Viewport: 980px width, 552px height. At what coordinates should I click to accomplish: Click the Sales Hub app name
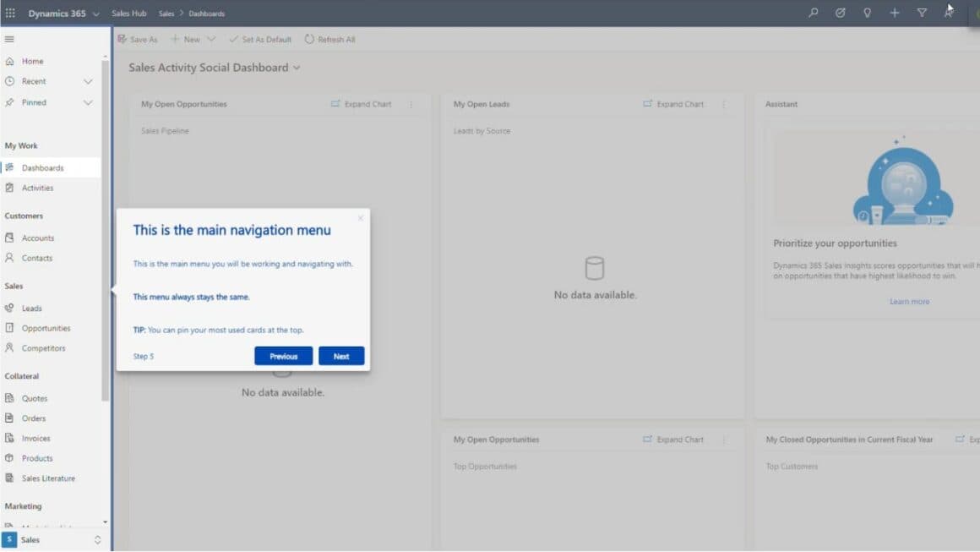(x=128, y=14)
